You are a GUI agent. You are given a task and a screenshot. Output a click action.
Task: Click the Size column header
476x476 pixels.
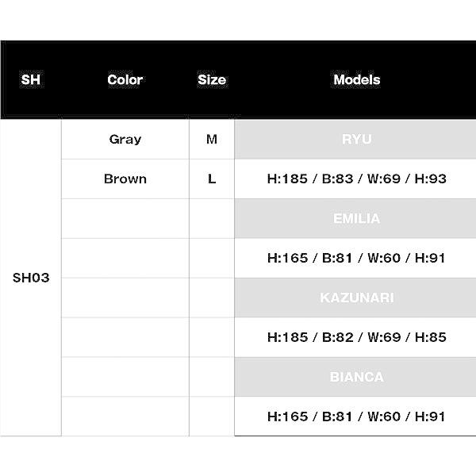(212, 80)
